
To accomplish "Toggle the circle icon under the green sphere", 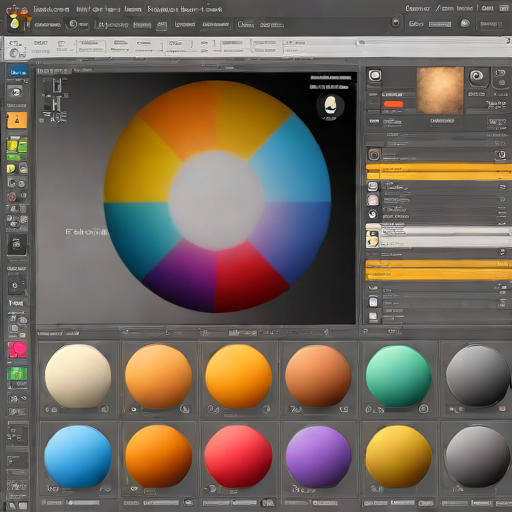I will [423, 408].
